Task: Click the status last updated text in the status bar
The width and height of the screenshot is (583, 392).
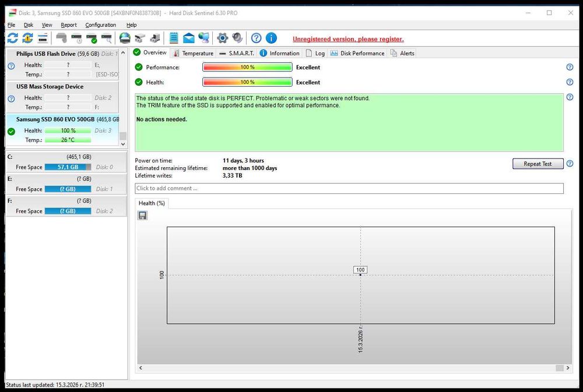Action: pos(55,385)
